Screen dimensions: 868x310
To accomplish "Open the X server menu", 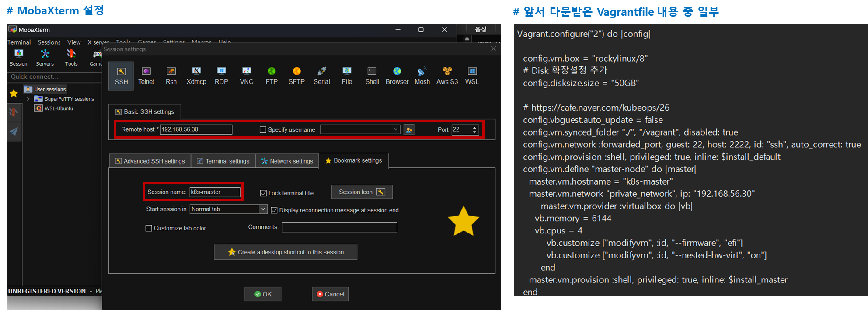I will 98,42.
